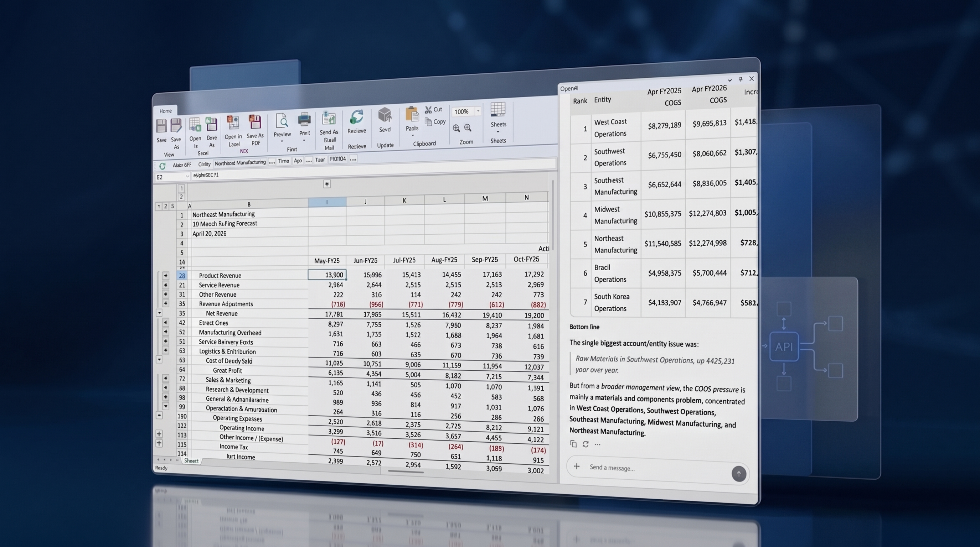Click the Cut scissors icon
The image size is (980, 547).
coord(428,110)
